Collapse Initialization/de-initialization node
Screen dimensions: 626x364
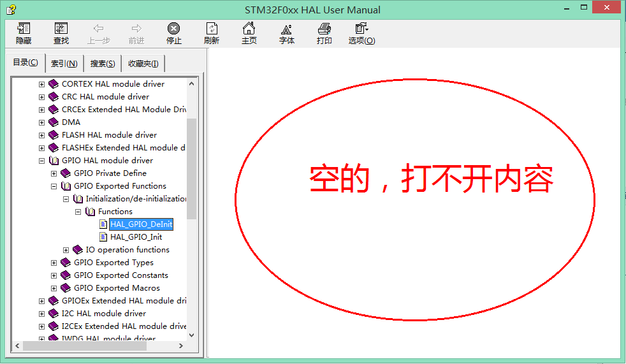66,199
